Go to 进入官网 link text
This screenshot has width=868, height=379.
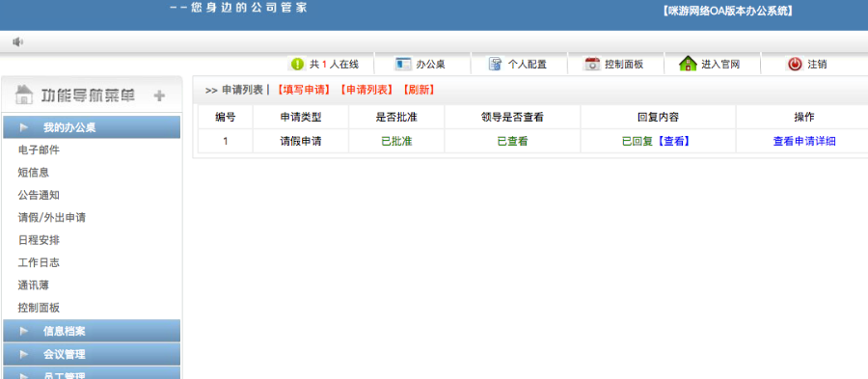pyautogui.click(x=720, y=65)
